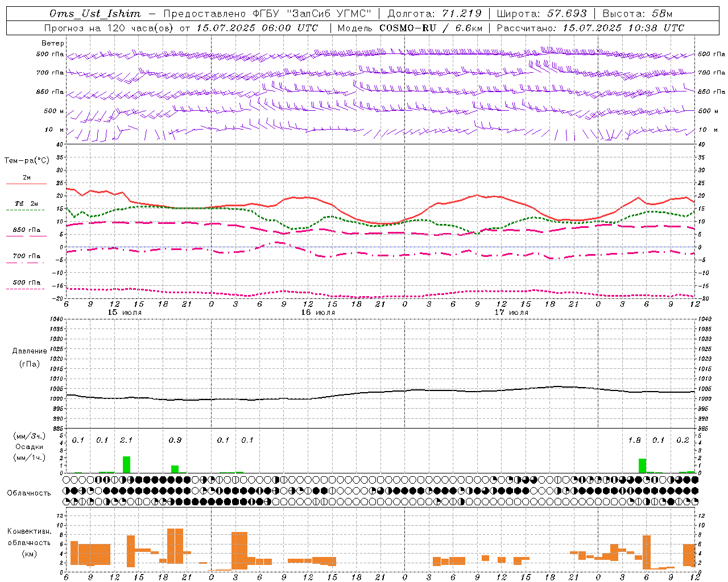Screen dimensions: 728x582
Task: Click the 850 гПа temperature legend label
Action: [26, 230]
